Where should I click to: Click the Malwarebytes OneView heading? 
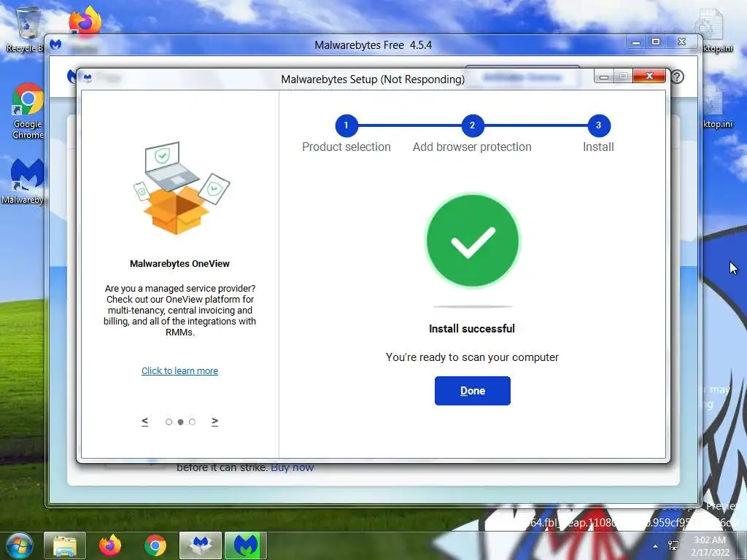(179, 263)
